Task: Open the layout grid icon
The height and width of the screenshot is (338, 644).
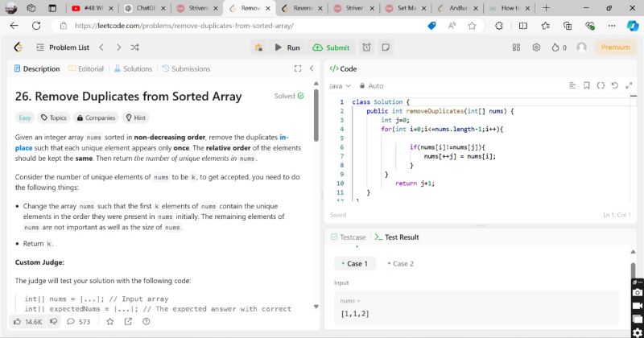Action: [x=516, y=47]
